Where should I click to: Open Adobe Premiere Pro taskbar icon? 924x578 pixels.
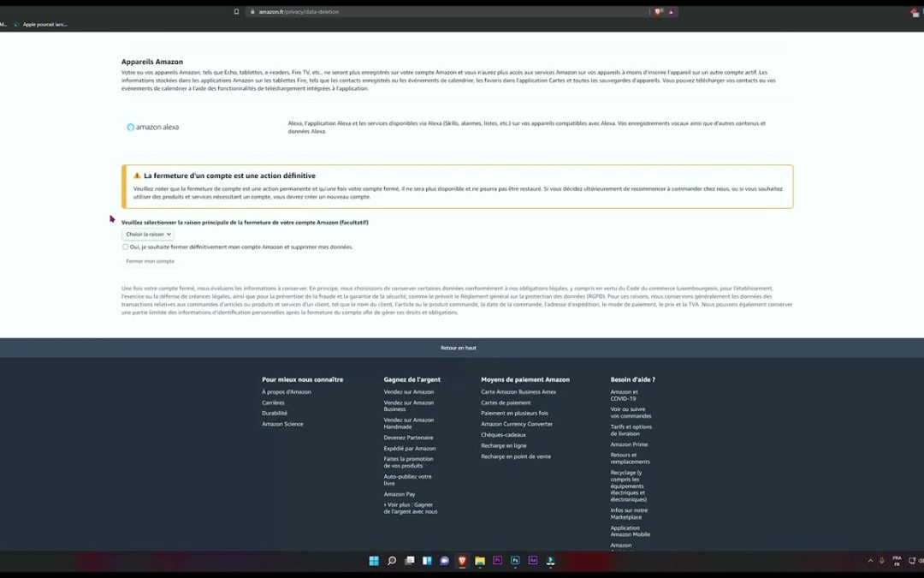click(497, 561)
